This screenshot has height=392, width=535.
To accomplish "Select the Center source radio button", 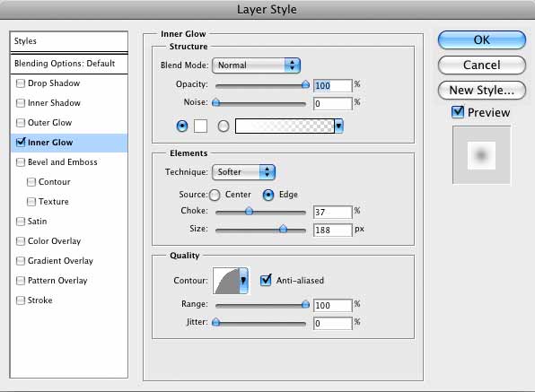I will (215, 195).
